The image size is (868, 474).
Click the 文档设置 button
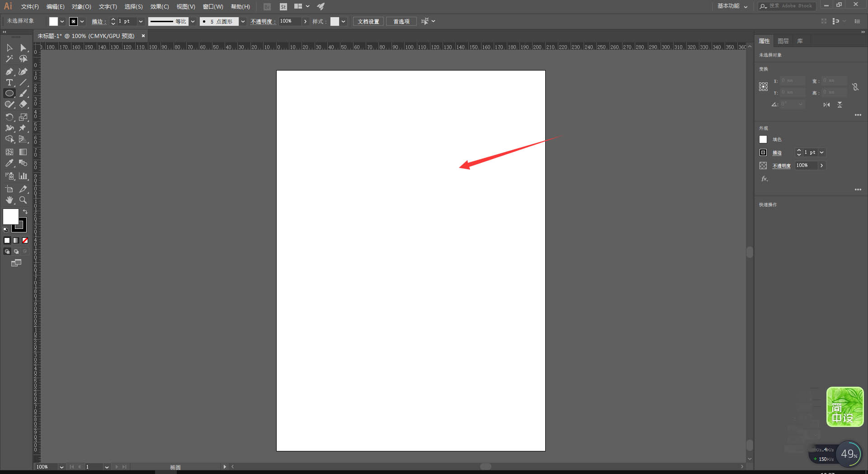[x=368, y=21]
